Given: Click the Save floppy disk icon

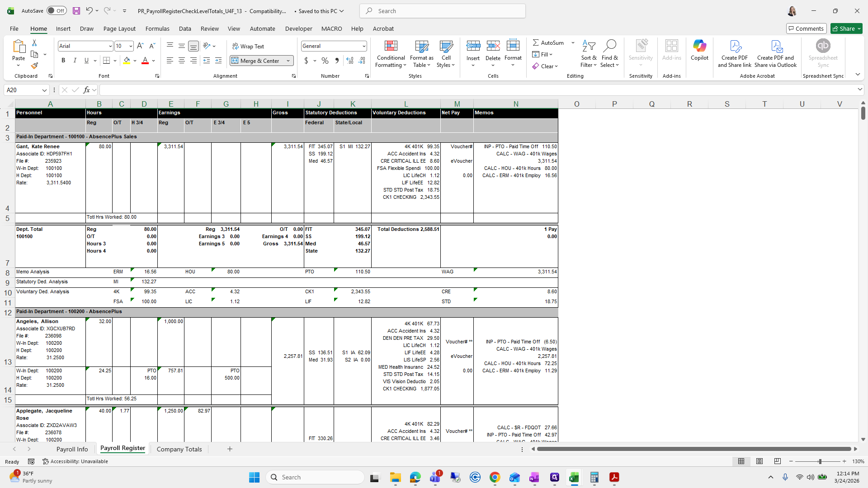Looking at the screenshot, I should (76, 11).
